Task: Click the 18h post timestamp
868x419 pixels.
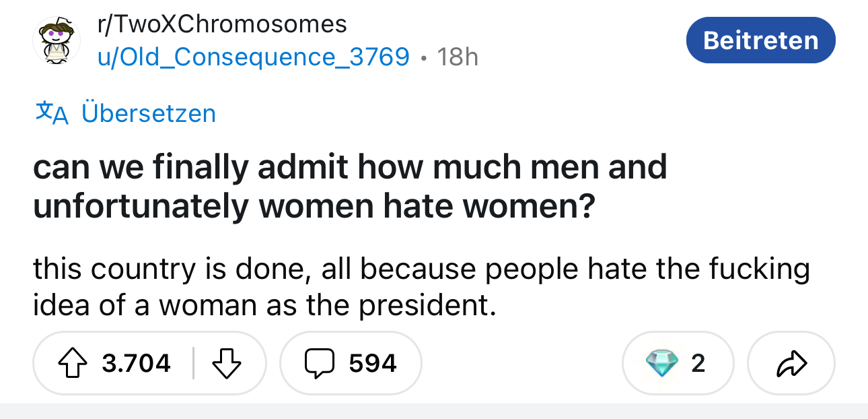Action: click(x=458, y=57)
